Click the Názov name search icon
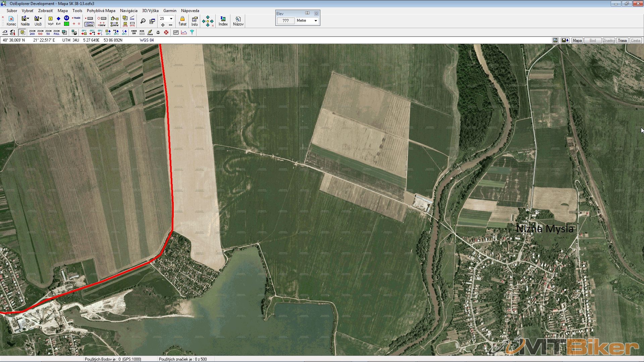Screen dimensions: 644x362 [x=238, y=21]
